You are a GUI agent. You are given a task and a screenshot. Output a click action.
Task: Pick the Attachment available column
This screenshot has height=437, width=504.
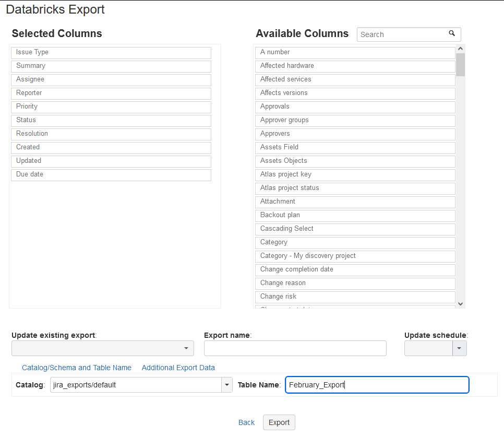[x=355, y=202]
